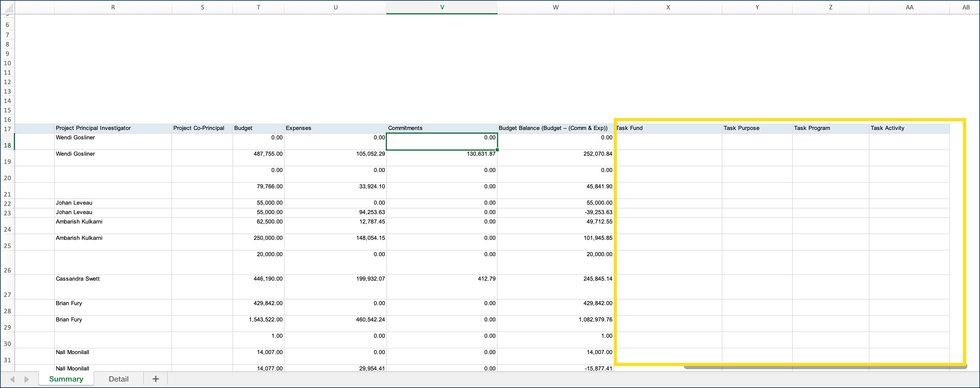The width and height of the screenshot is (980, 388).
Task: Click the horizontal scrollbar thumb
Action: (x=825, y=368)
